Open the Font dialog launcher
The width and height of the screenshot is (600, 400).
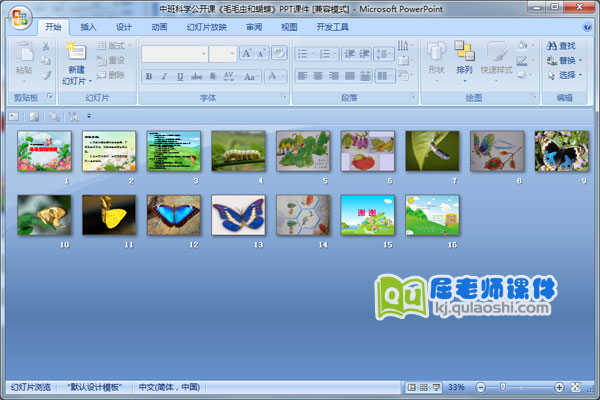[x=284, y=96]
